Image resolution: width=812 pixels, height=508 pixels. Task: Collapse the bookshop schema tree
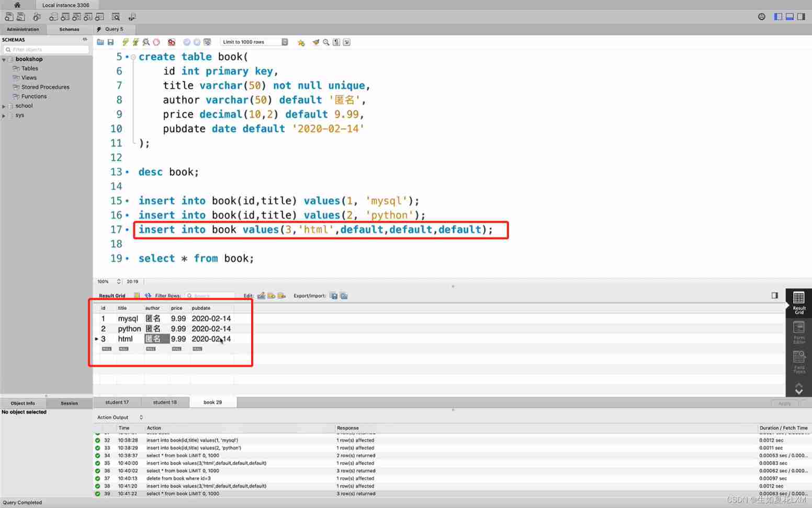(x=4, y=60)
